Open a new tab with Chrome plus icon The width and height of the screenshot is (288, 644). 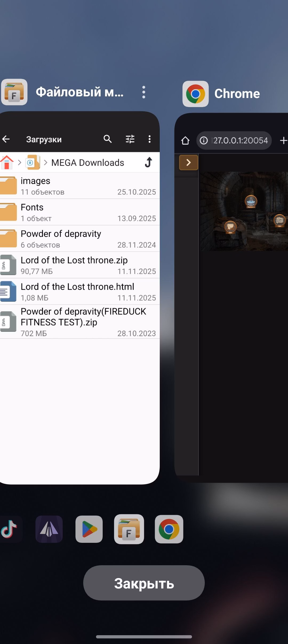pos(283,140)
